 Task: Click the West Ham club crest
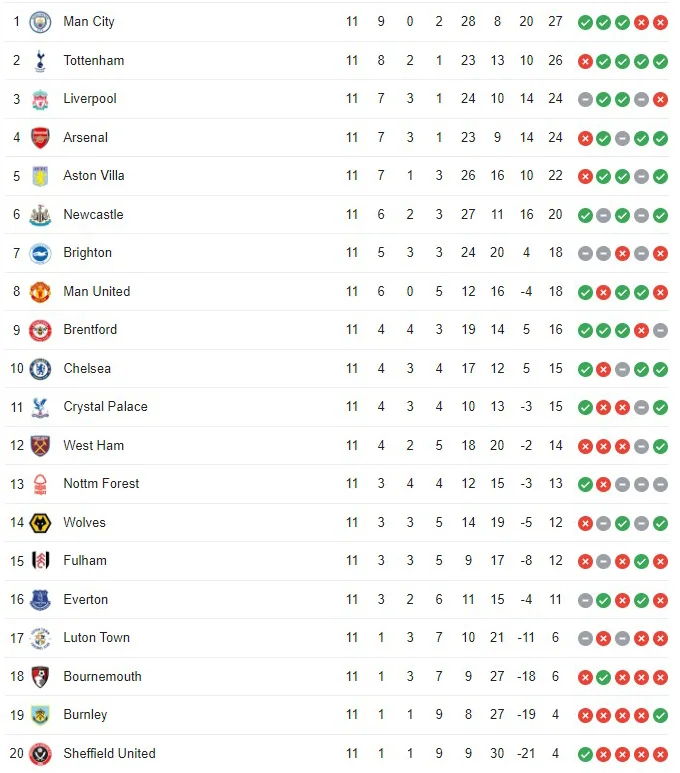click(x=40, y=446)
